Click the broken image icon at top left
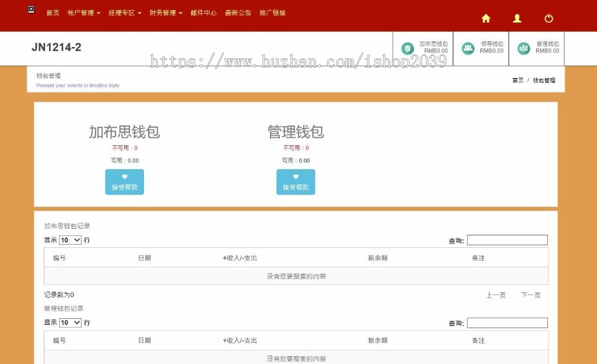 pos(31,9)
